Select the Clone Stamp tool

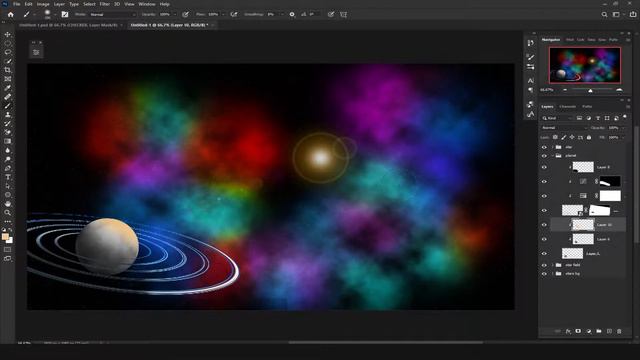pos(8,115)
